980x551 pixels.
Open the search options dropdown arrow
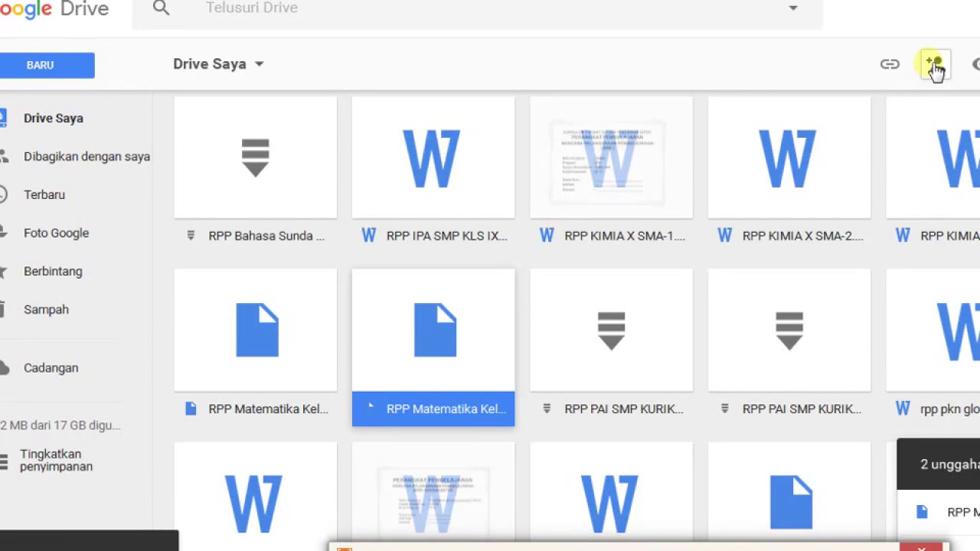[793, 8]
